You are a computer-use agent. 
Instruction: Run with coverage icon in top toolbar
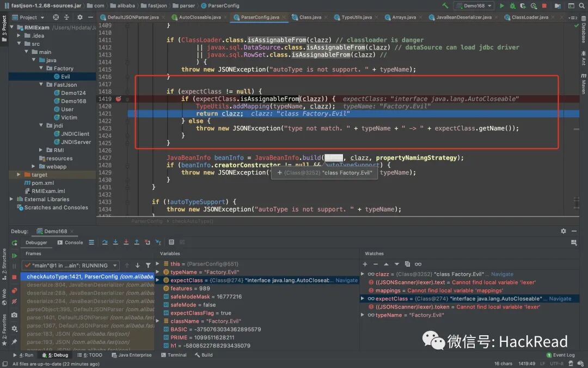coord(523,5)
